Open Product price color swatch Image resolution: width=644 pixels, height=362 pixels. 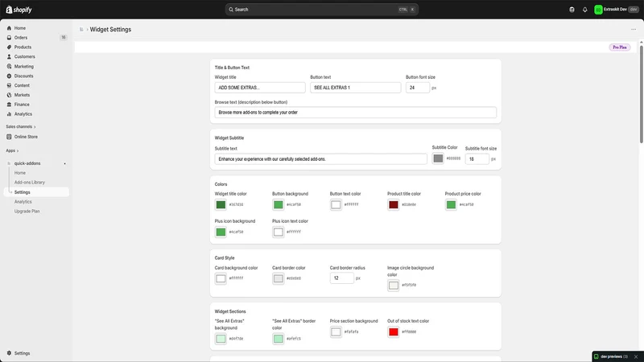click(451, 204)
